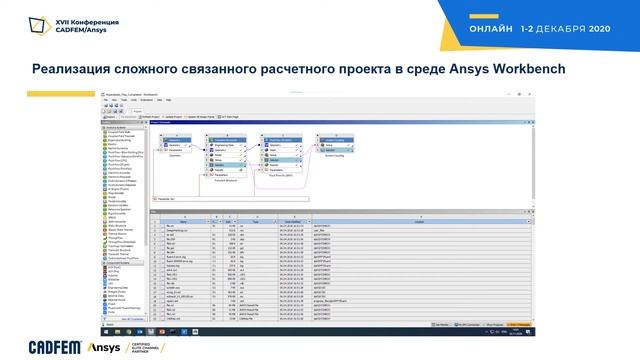
Task: Select the Explicit Dynamics icon in Toolbox
Action: 105,148
